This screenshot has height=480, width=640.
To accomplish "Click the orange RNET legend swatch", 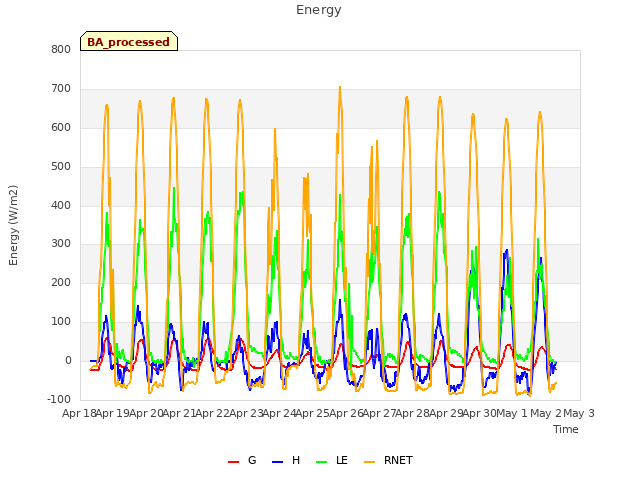I will [369, 461].
